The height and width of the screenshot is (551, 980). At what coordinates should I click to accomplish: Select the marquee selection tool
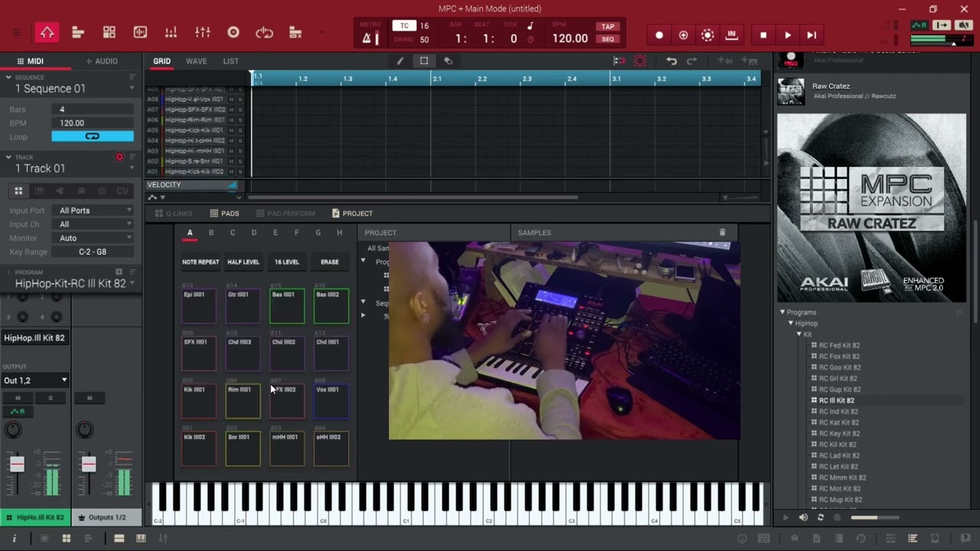tap(423, 61)
